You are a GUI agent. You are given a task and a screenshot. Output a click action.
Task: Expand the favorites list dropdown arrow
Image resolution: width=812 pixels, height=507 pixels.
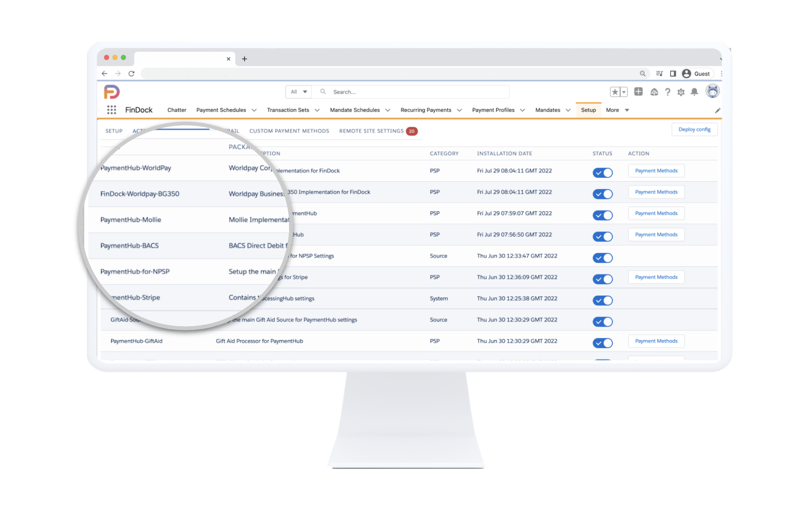(624, 92)
